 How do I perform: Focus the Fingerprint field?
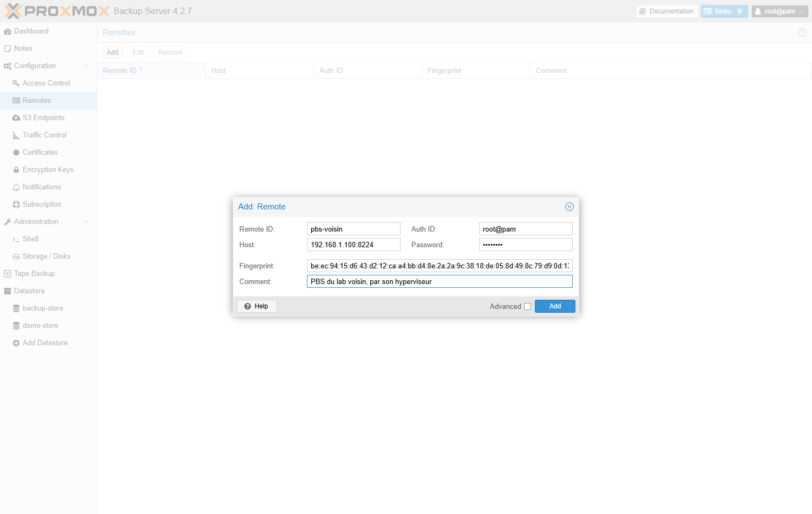(x=440, y=266)
